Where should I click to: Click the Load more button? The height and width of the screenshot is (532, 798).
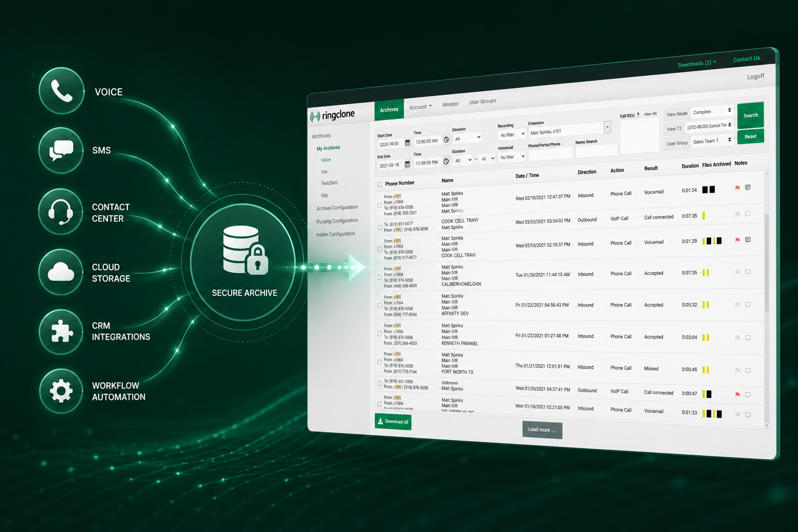tap(542, 430)
